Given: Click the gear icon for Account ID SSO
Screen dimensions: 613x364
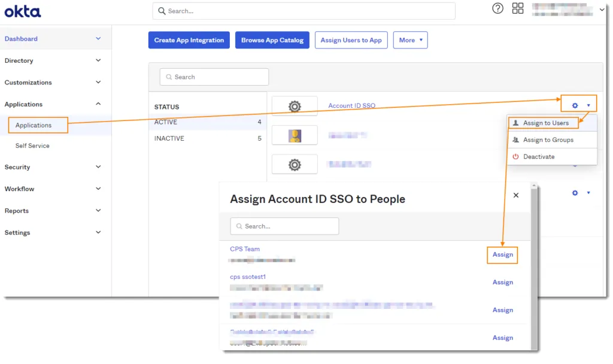Looking at the screenshot, I should (575, 105).
